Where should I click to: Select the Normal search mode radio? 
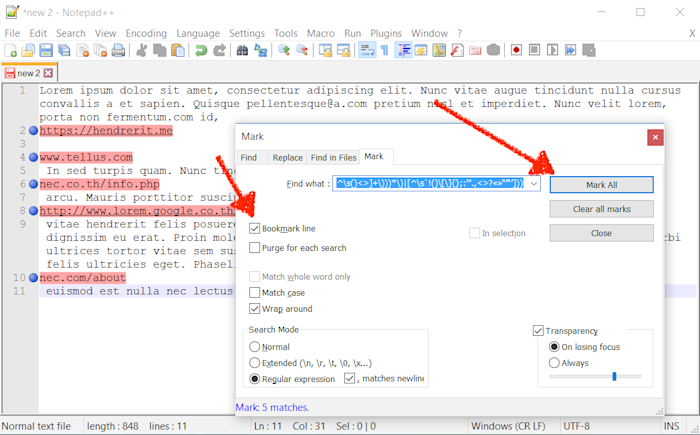click(254, 347)
